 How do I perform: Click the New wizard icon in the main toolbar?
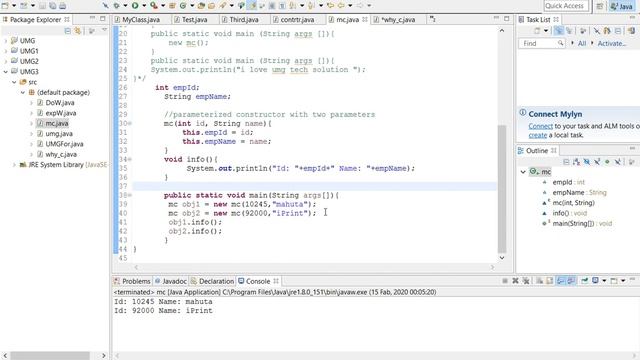5,6
